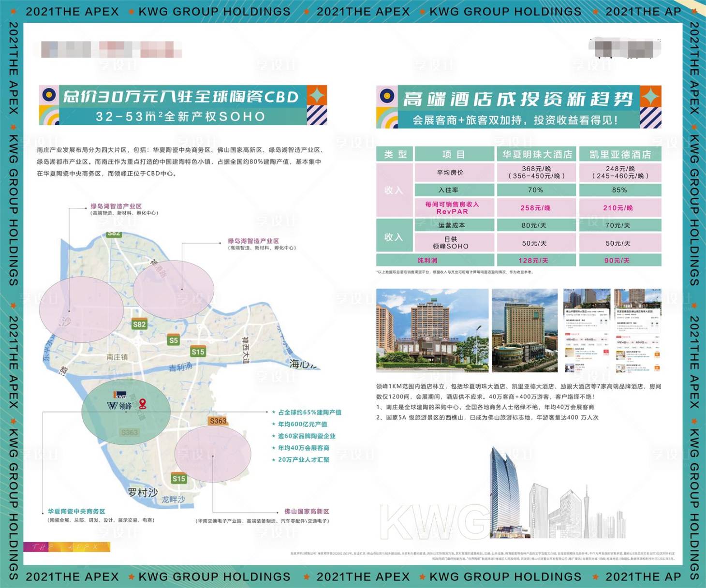This screenshot has height=588, width=706.
Task: Click the 禅西大道 road label
Action: pyautogui.click(x=246, y=350)
